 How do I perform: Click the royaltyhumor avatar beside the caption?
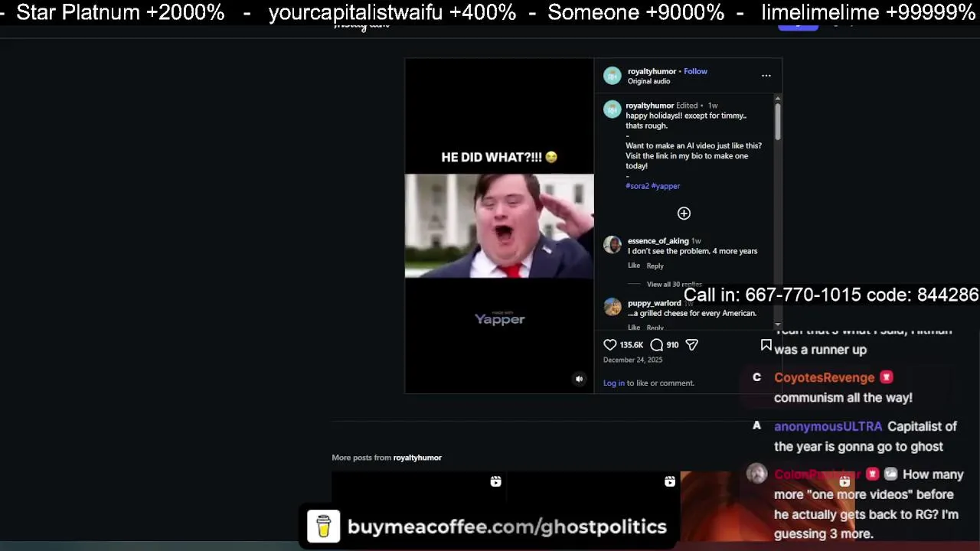(x=612, y=109)
